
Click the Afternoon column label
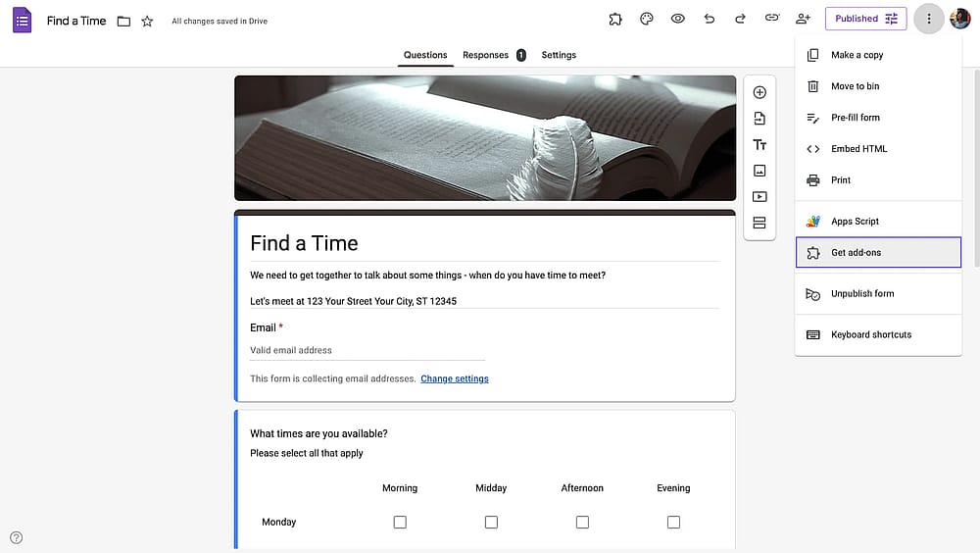[582, 488]
